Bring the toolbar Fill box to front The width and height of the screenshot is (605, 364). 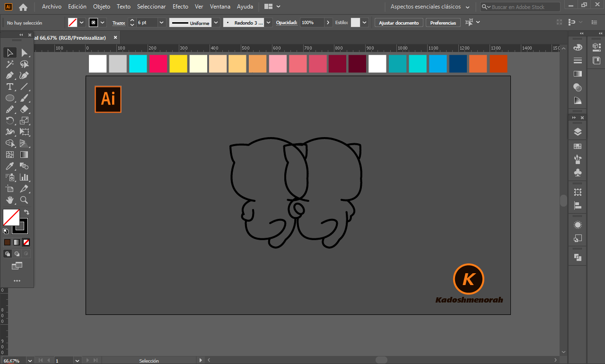[11, 217]
